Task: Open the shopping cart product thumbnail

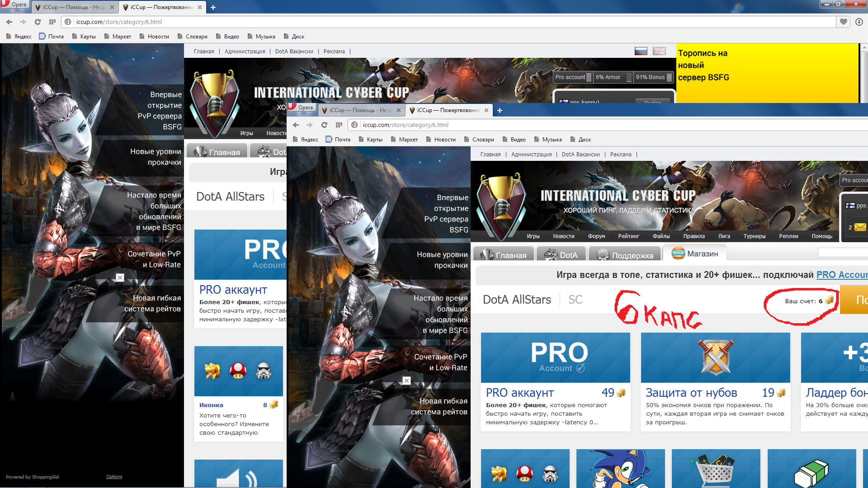Action: (716, 469)
